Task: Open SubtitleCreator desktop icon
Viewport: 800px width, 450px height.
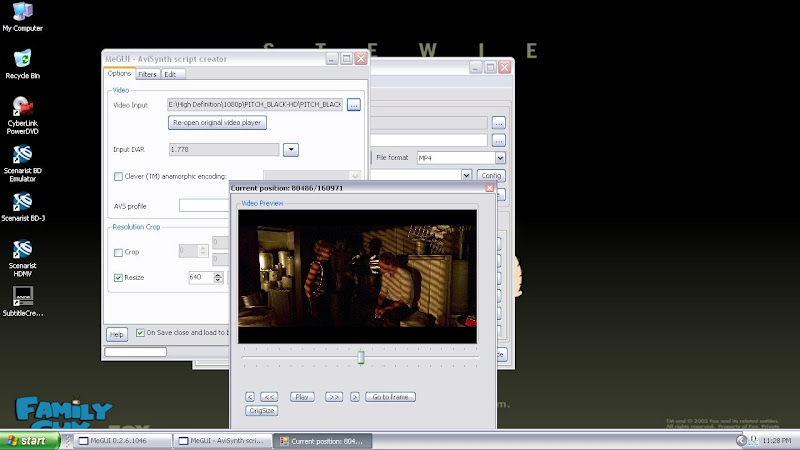Action: (x=22, y=301)
